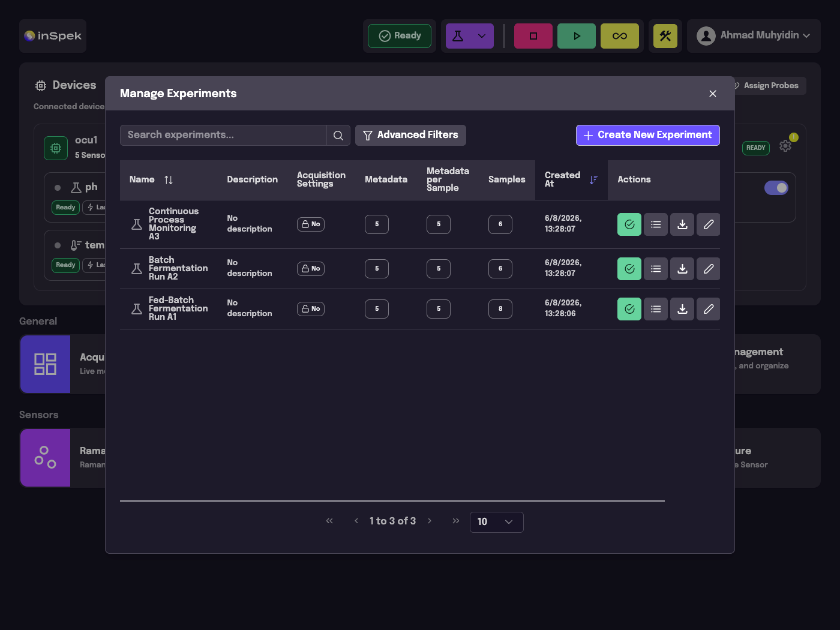The image size is (840, 630).
Task: Close the Manage Experiments dialog
Action: click(x=713, y=94)
